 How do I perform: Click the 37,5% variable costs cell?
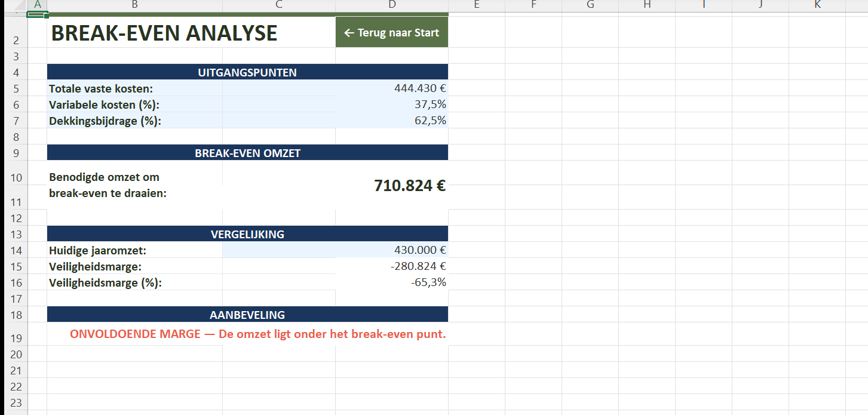tap(391, 104)
